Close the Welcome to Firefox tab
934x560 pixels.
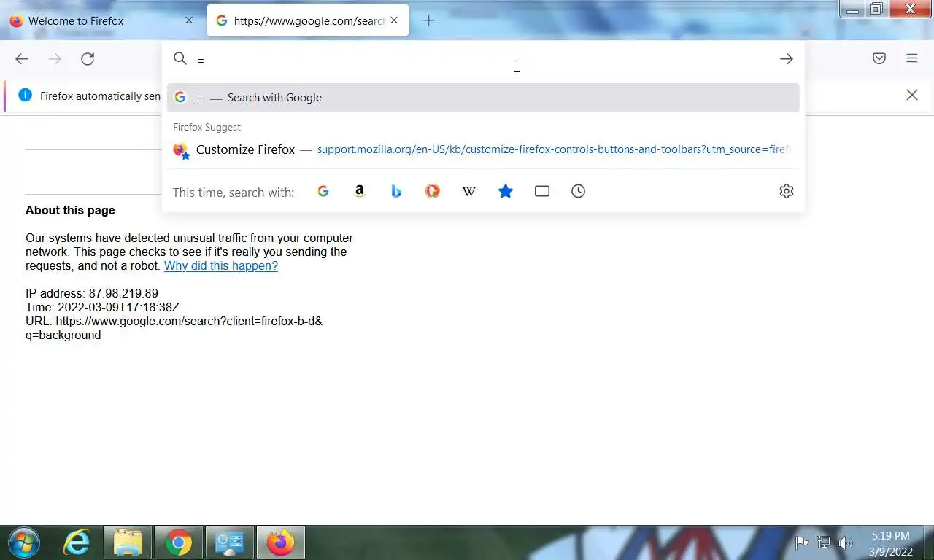pyautogui.click(x=189, y=20)
